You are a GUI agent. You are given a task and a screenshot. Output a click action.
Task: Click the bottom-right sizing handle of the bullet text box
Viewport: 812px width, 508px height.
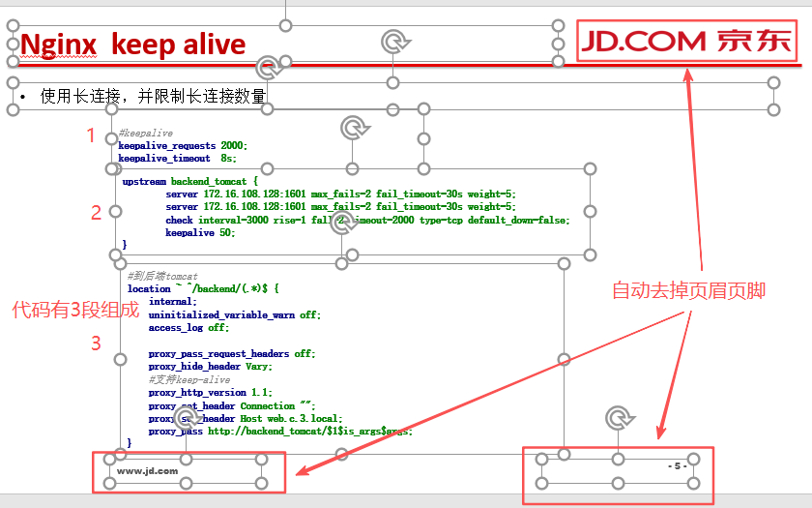click(x=773, y=109)
